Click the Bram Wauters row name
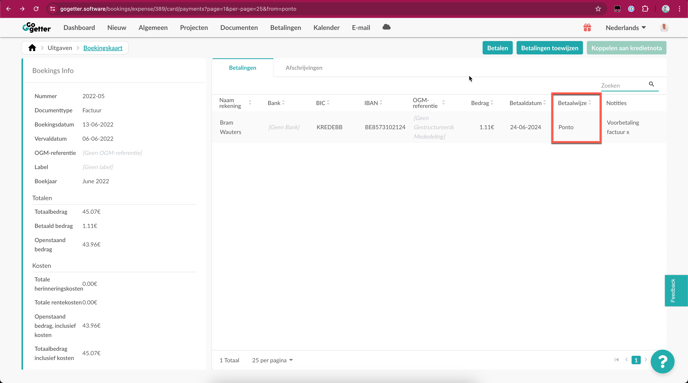 point(231,127)
